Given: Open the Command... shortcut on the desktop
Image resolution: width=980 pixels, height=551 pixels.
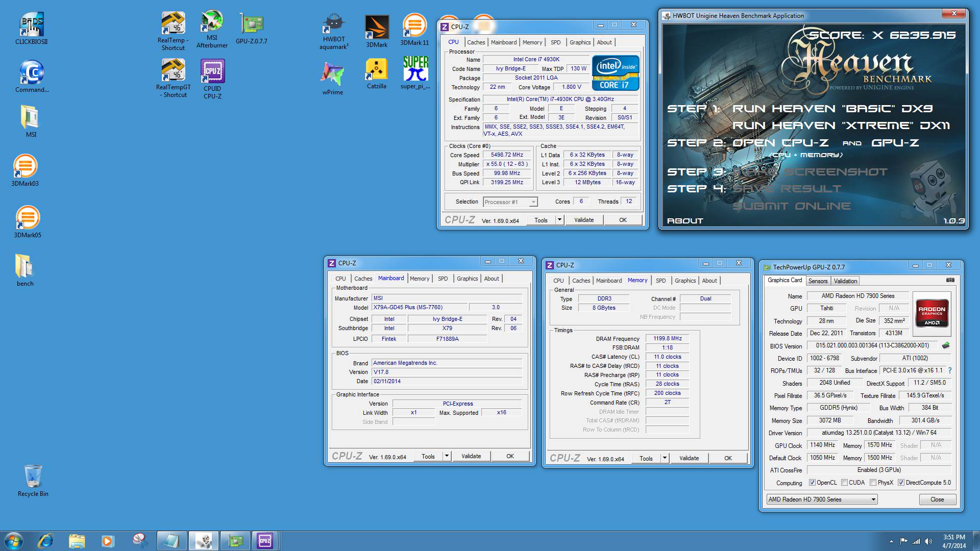Looking at the screenshot, I should click(x=32, y=77).
